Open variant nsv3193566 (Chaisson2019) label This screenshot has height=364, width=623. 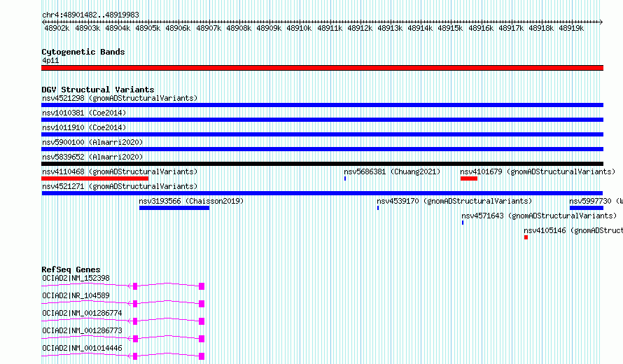click(x=191, y=201)
